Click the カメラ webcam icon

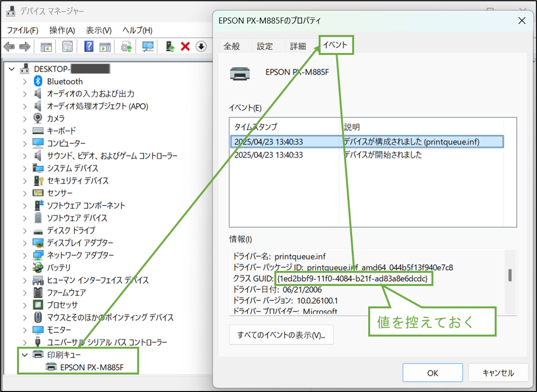coord(38,119)
